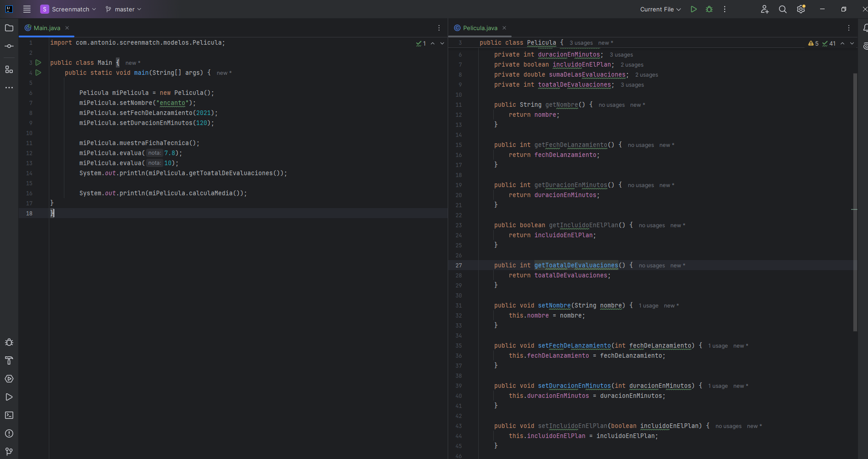Show '2 usages' of incluidoEnElPlan field
The height and width of the screenshot is (459, 868).
click(632, 65)
